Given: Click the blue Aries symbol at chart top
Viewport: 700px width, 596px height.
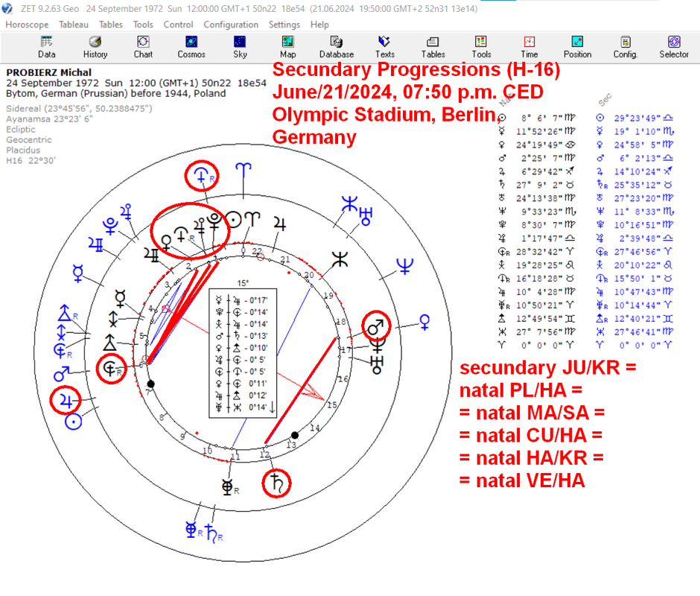Looking at the screenshot, I should (x=244, y=171).
